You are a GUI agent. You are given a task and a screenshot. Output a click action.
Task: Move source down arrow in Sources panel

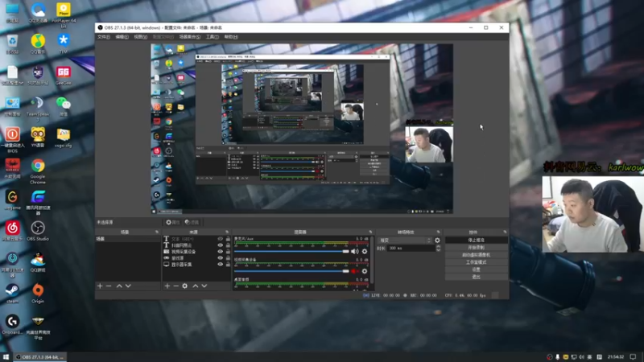click(204, 286)
